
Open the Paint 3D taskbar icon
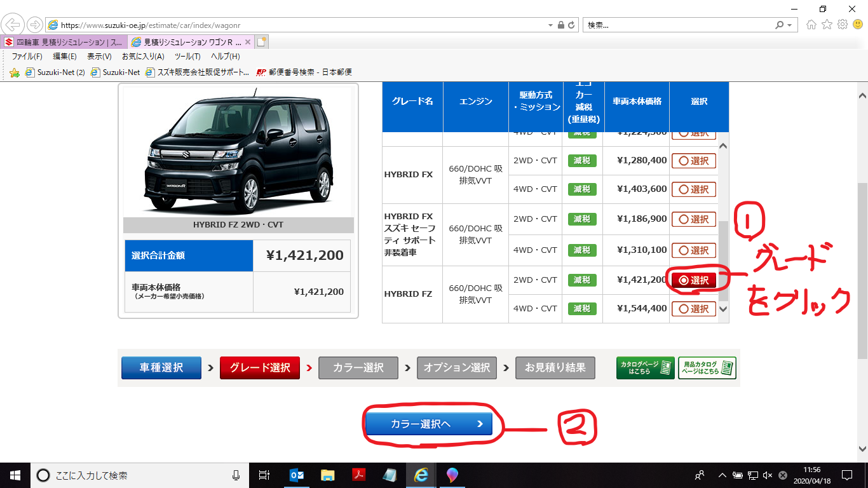pos(452,475)
